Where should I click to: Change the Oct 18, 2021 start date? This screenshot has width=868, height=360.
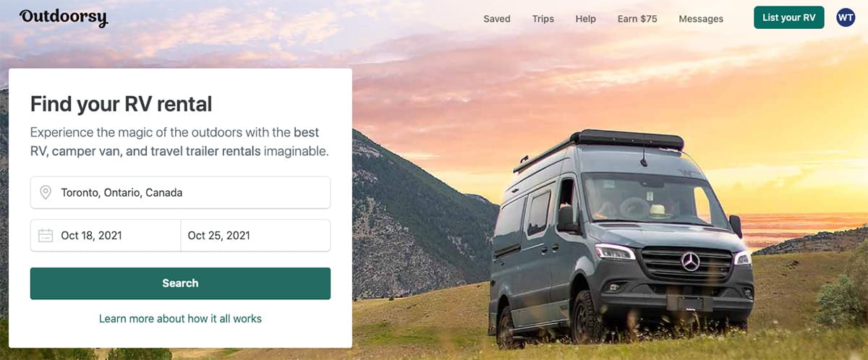(x=106, y=235)
